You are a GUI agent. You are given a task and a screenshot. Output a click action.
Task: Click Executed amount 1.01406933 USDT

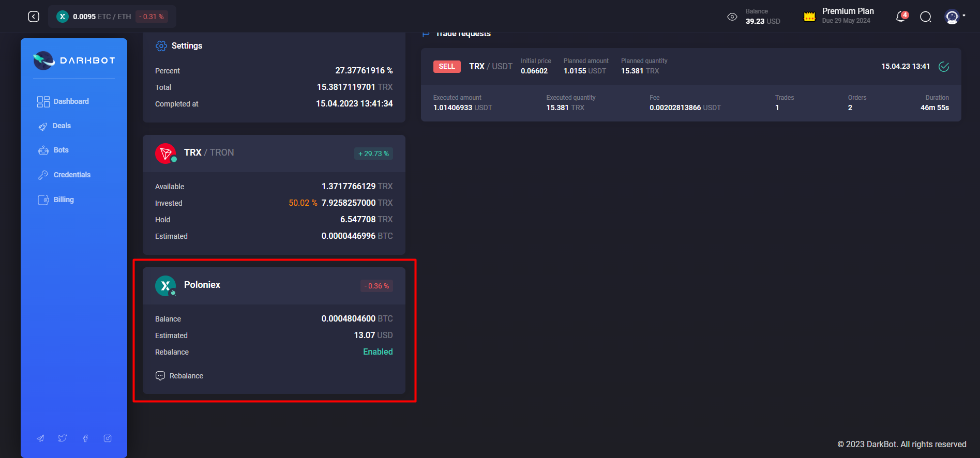point(463,108)
